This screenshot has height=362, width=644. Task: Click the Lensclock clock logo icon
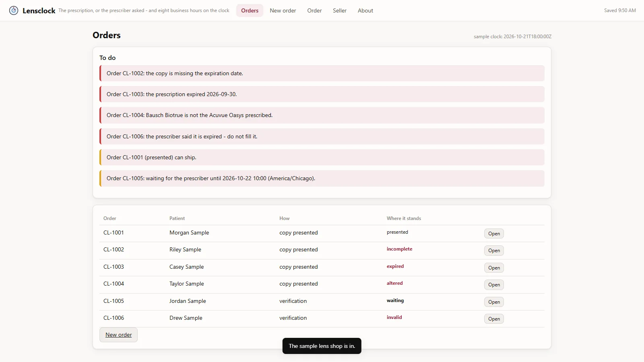pos(14,10)
